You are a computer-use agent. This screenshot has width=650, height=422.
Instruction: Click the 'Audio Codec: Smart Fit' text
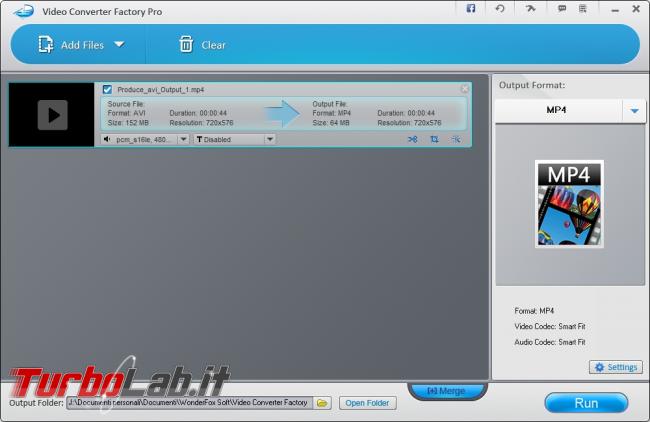tap(550, 342)
